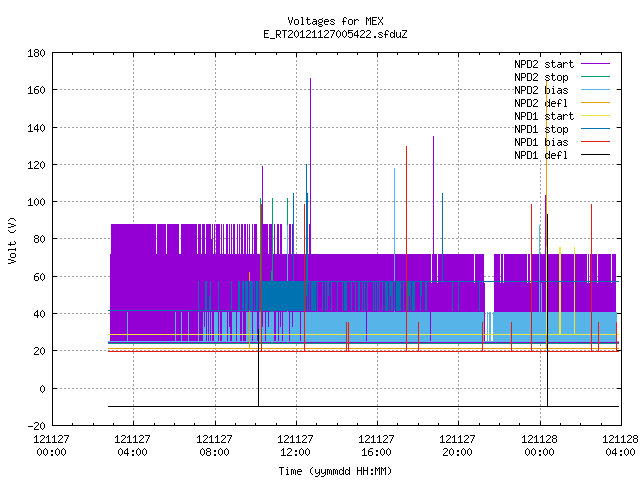
Task: Click the x-axis label 121128 00:00
Action: pos(540,446)
